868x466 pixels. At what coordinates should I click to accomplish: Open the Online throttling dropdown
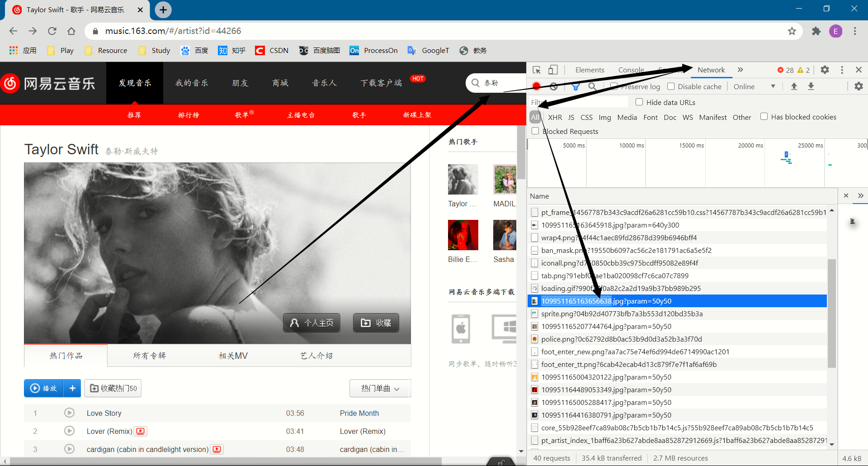(x=754, y=86)
